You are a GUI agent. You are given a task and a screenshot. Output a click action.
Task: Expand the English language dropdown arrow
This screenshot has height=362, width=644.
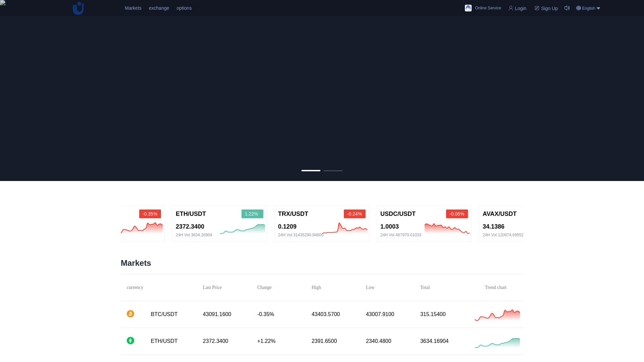(598, 8)
